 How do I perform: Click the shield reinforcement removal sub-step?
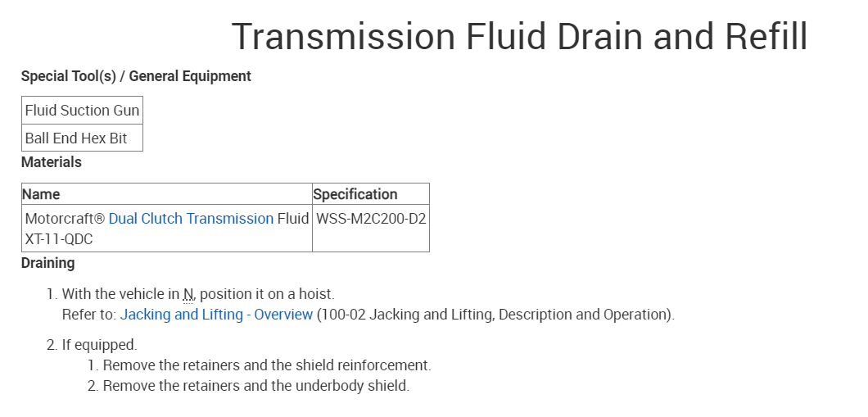pos(266,365)
